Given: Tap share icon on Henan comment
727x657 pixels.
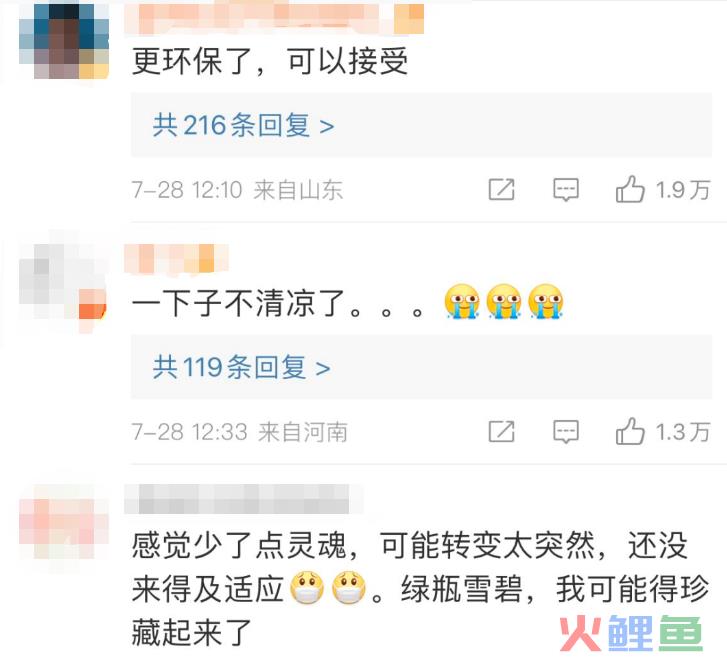Looking at the screenshot, I should point(502,431).
